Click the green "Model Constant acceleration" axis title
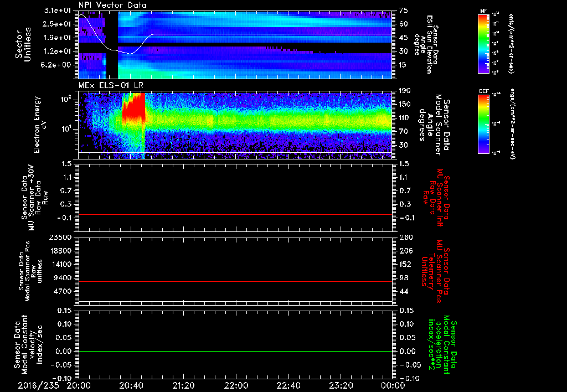The width and height of the screenshot is (567, 392). [x=442, y=345]
